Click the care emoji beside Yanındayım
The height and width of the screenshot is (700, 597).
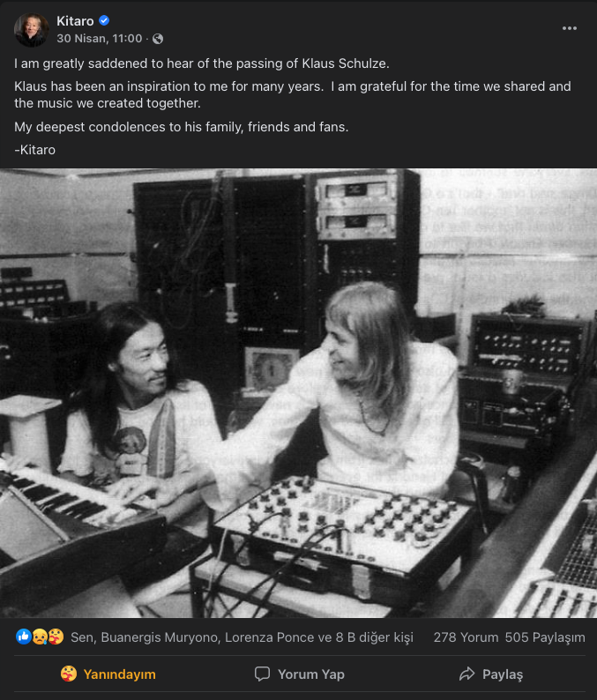[x=68, y=674]
